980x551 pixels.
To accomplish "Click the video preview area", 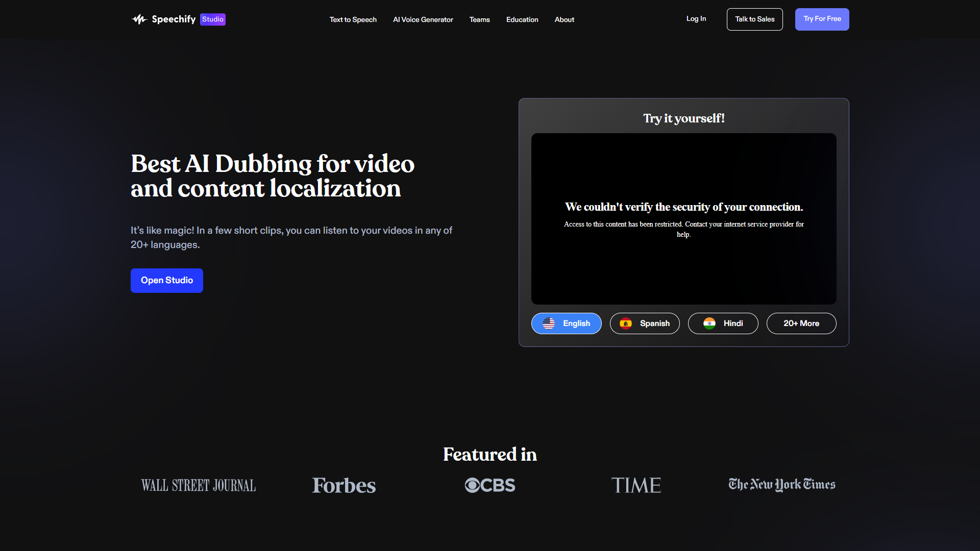I will 683,218.
